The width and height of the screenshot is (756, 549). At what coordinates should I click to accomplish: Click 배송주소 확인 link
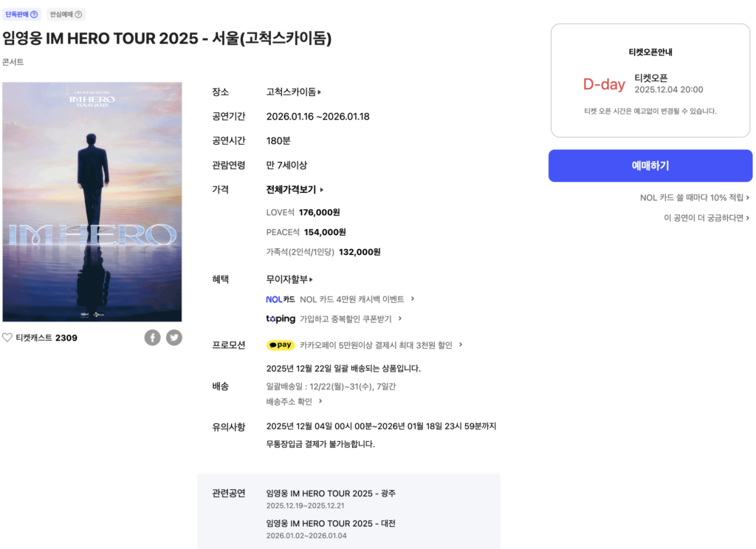(x=295, y=402)
